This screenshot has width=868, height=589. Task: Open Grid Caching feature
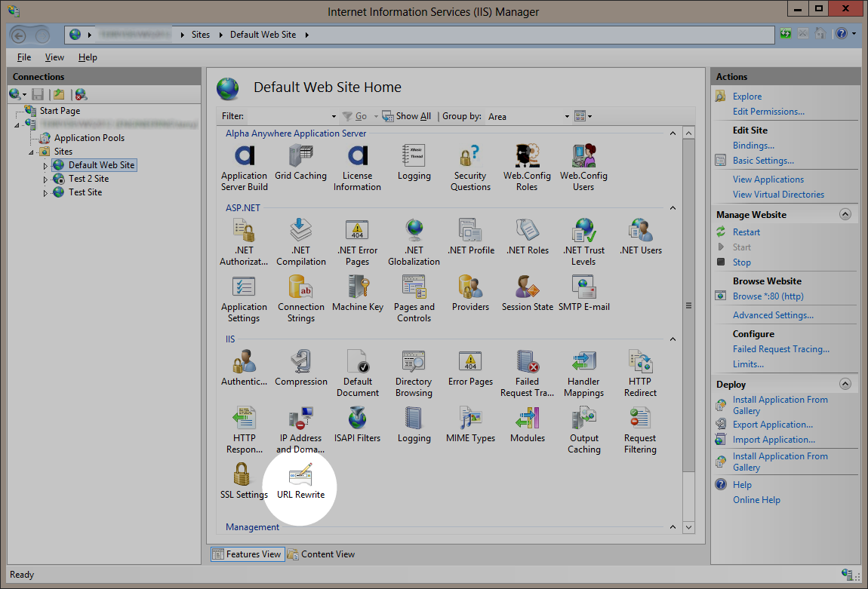300,163
